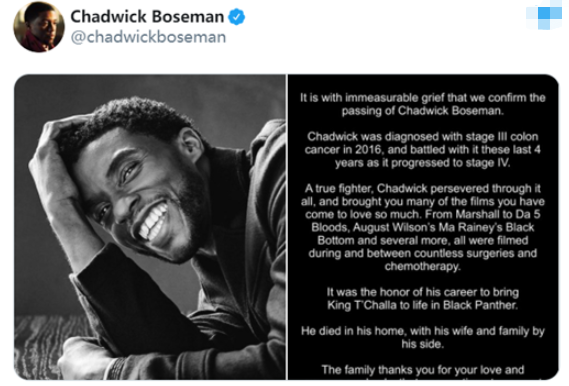Select the 'He died in his home' paragraph
This screenshot has height=386, width=569.
click(x=422, y=337)
